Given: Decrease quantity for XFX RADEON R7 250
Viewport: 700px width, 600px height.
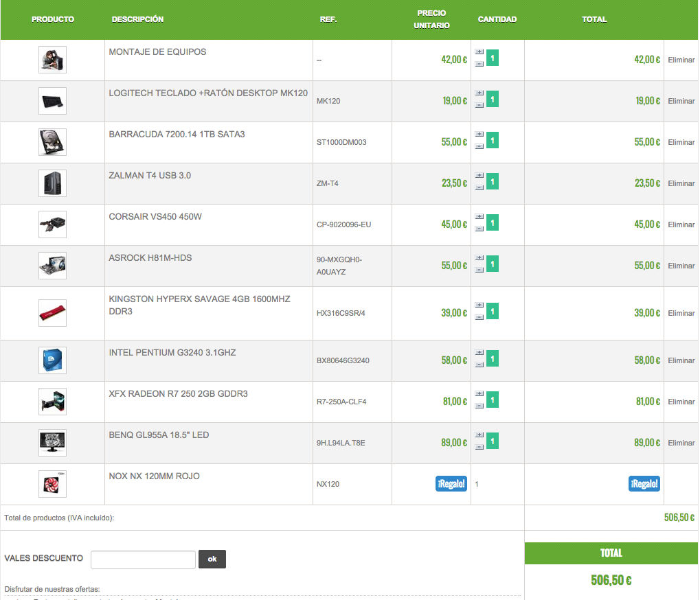Looking at the screenshot, I should click(x=479, y=406).
